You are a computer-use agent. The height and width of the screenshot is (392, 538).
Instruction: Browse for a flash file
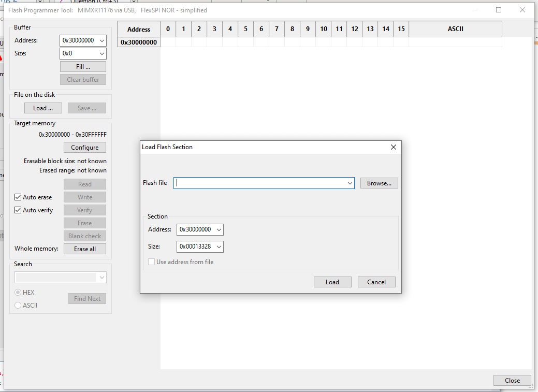click(379, 183)
